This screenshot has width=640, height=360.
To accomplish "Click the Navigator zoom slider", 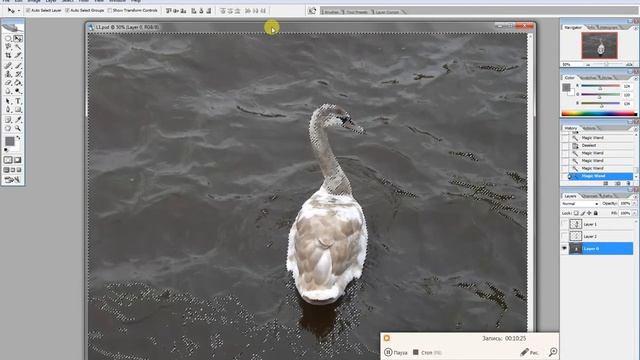I will point(606,64).
